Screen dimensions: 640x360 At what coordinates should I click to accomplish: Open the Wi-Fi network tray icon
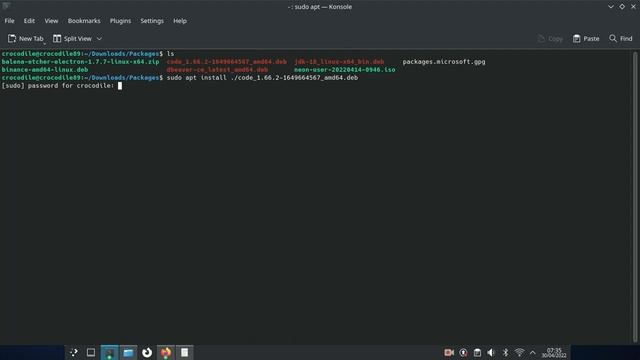click(519, 352)
